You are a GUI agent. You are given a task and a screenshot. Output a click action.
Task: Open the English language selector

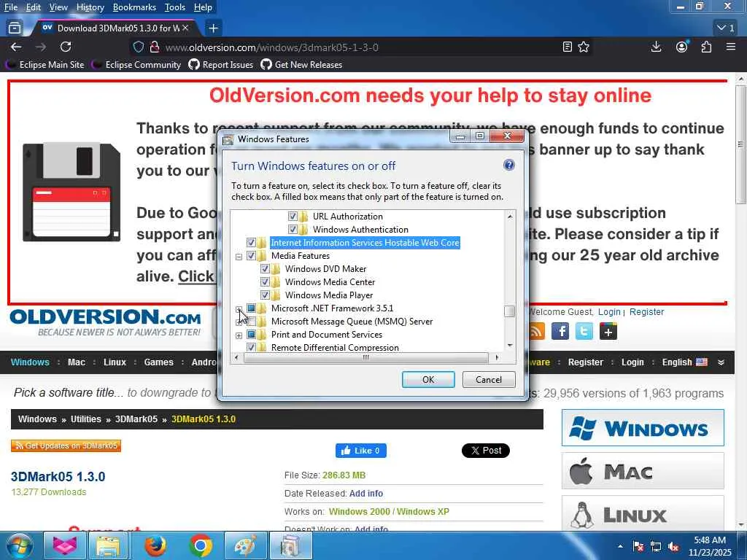684,362
